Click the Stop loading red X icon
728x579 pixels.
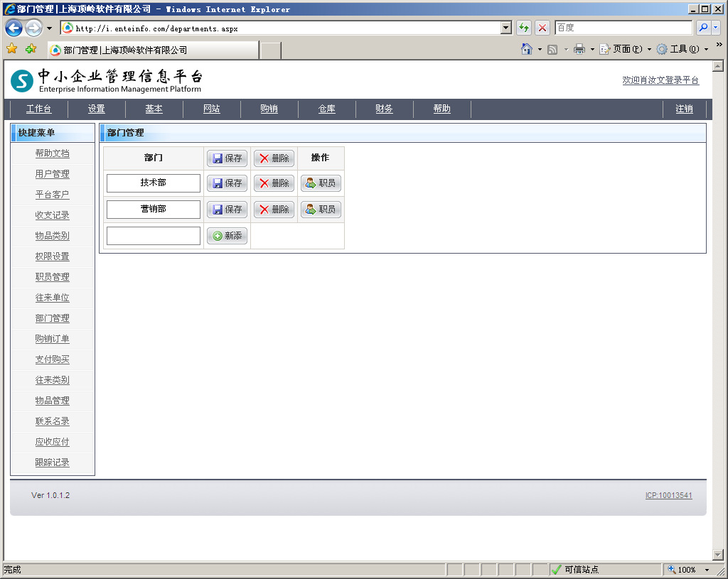click(x=542, y=28)
